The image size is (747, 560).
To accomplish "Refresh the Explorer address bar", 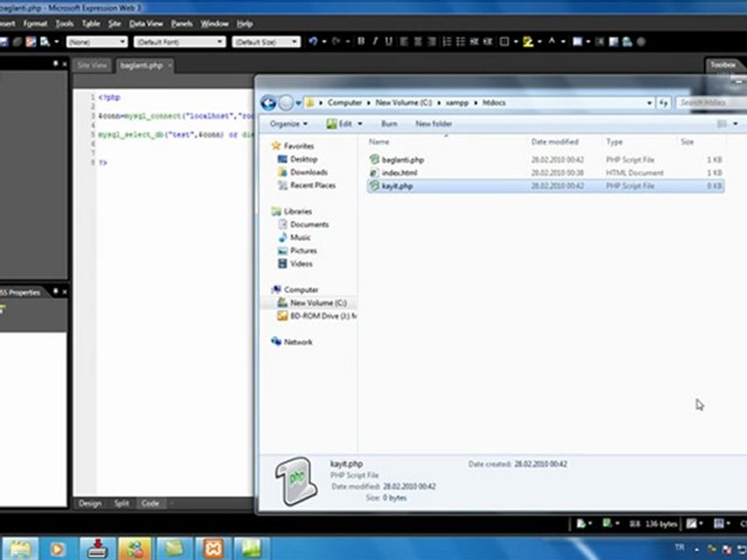I will tap(663, 103).
